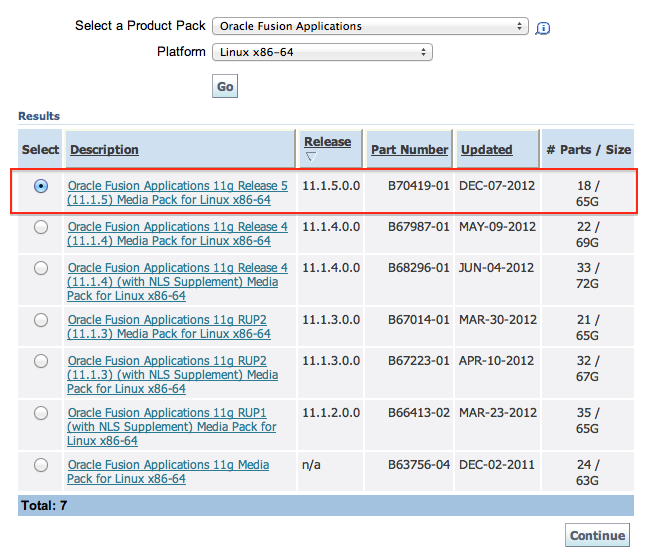
Task: Click the Continue button
Action: tap(597, 535)
